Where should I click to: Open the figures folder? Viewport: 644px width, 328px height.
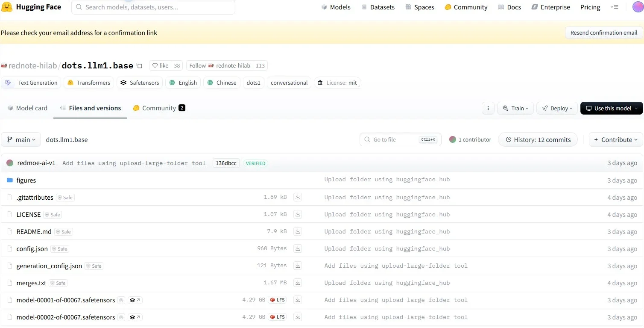(26, 180)
